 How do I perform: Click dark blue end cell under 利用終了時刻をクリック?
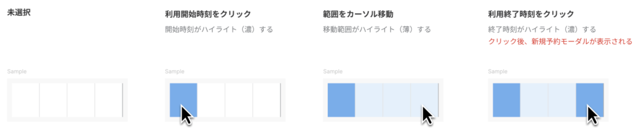tap(590, 100)
